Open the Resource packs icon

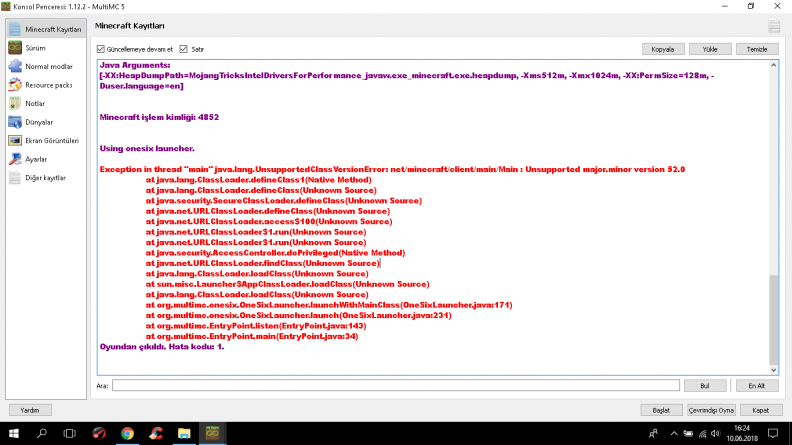coord(15,85)
